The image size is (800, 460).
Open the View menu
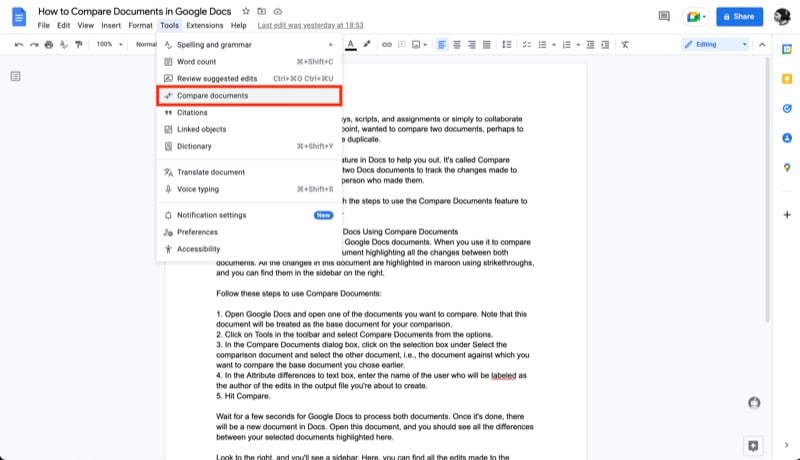tap(85, 25)
